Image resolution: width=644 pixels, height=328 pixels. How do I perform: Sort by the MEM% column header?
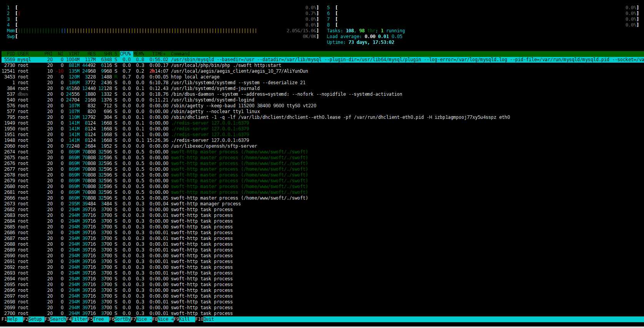(139, 54)
